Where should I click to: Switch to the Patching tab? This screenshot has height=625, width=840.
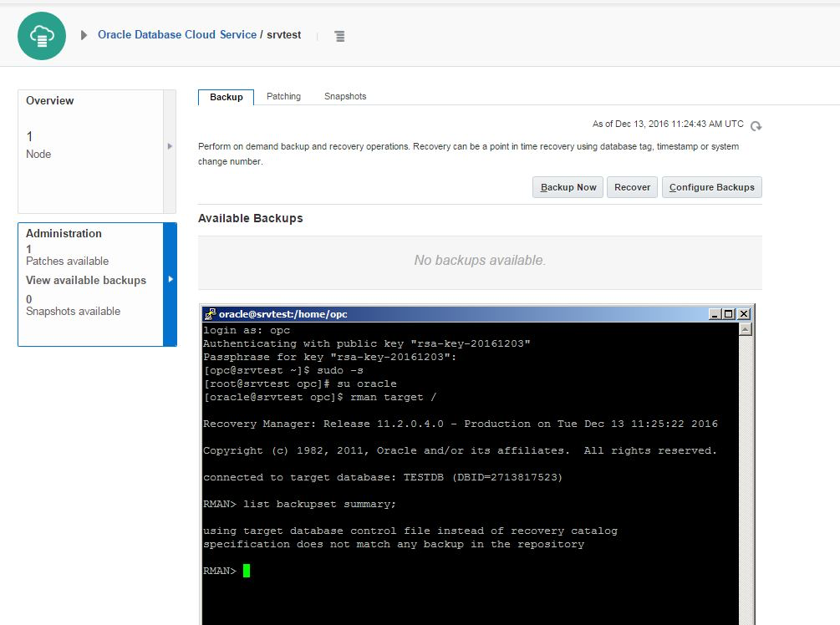pos(283,97)
